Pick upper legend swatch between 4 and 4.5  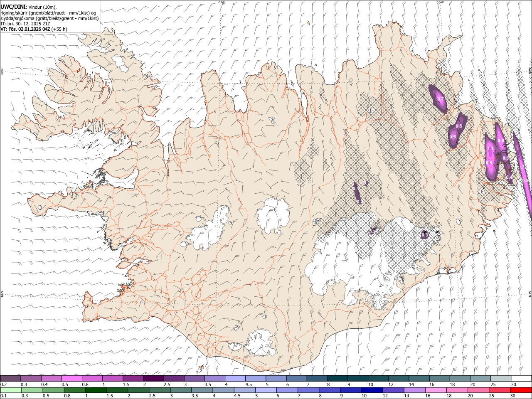[x=235, y=378]
